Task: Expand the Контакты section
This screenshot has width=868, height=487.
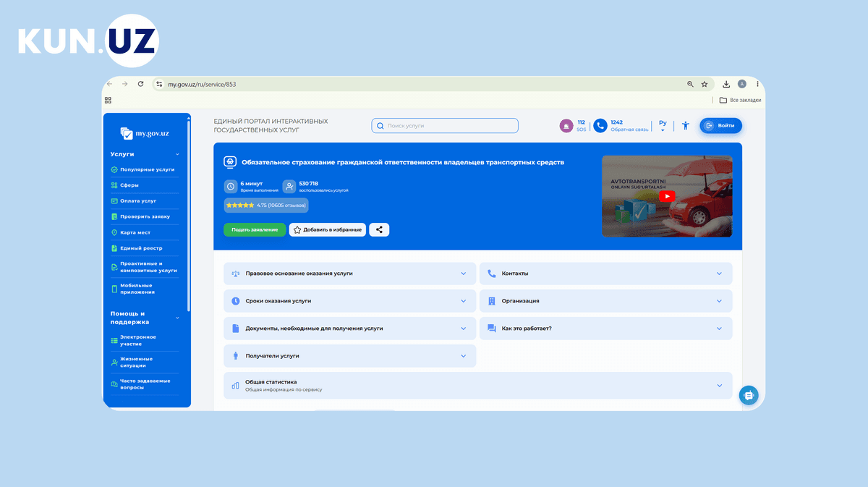Action: tap(606, 274)
